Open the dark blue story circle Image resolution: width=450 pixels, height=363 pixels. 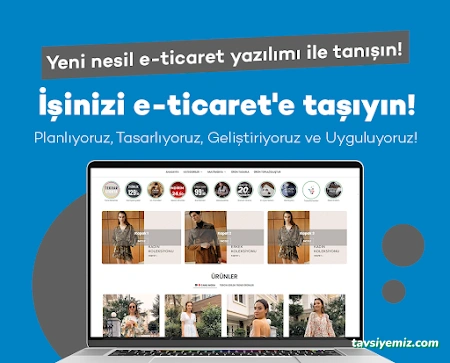[289, 190]
